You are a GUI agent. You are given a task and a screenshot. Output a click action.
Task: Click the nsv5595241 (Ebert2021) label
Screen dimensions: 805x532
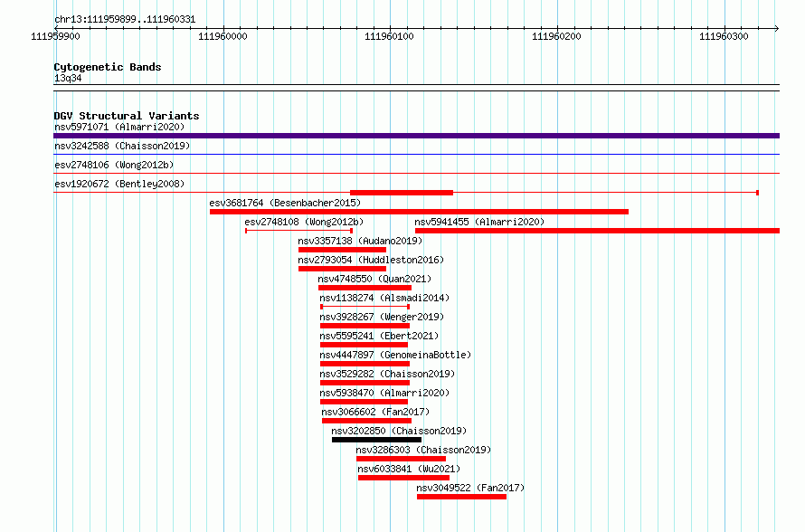(379, 336)
